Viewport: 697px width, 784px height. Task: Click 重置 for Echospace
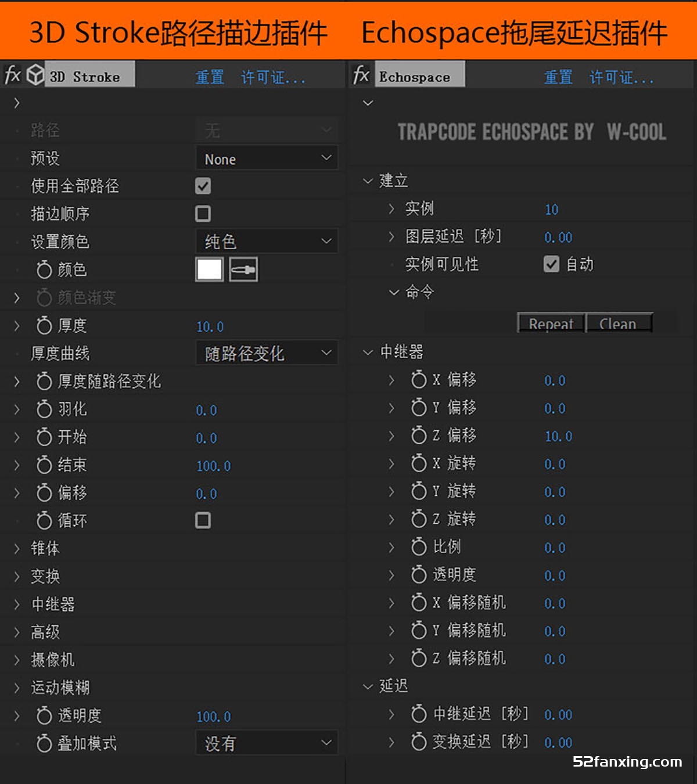point(558,77)
